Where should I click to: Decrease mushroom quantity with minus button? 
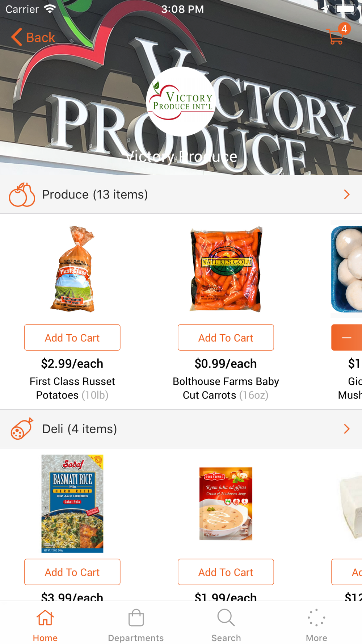[347, 338]
